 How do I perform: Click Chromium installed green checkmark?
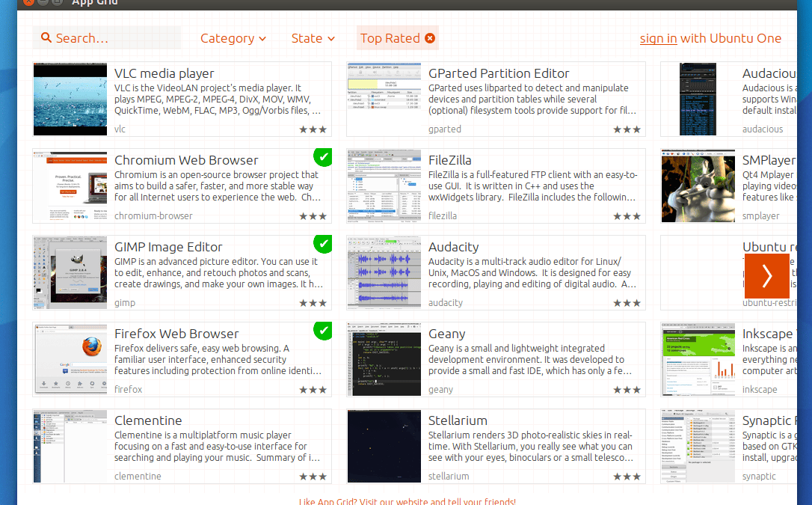pyautogui.click(x=322, y=157)
